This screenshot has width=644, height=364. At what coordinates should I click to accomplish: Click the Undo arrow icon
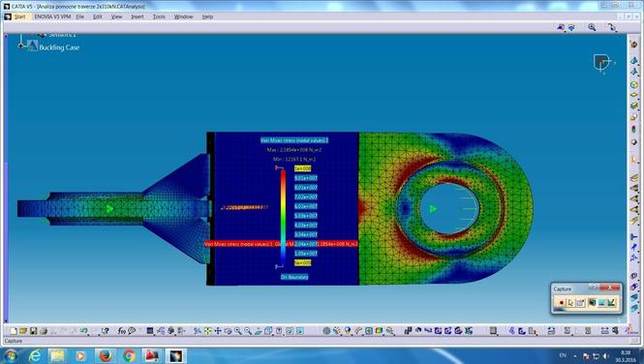click(84, 331)
